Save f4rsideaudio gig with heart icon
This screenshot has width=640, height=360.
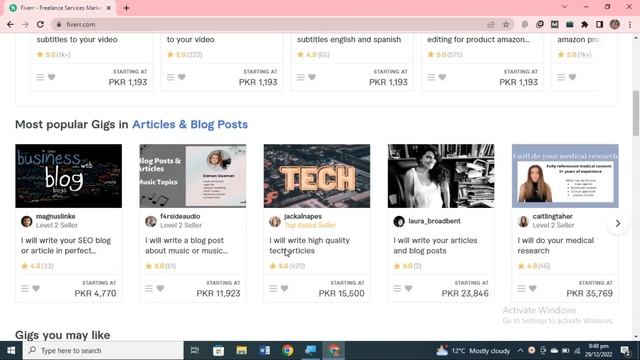160,288
